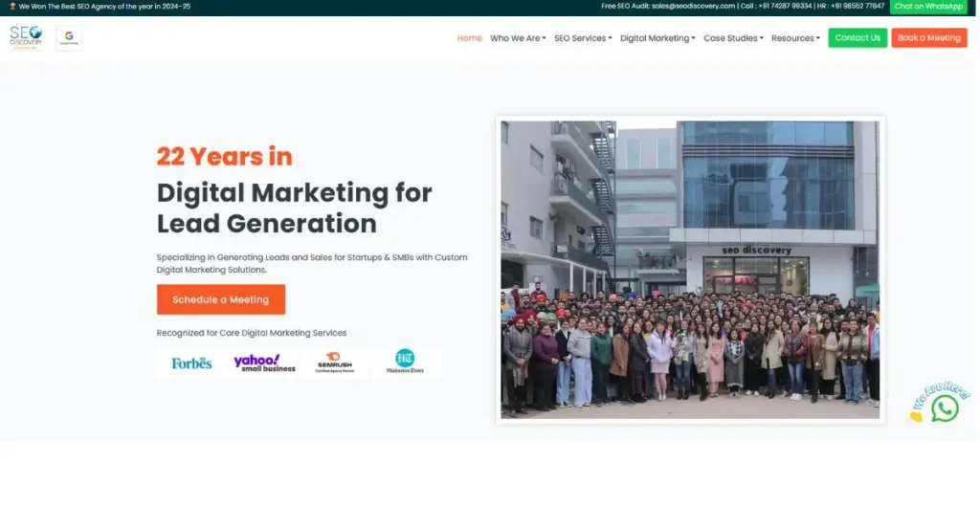The image size is (980, 506).
Task: Click the Semrush certified partner logo
Action: [334, 363]
